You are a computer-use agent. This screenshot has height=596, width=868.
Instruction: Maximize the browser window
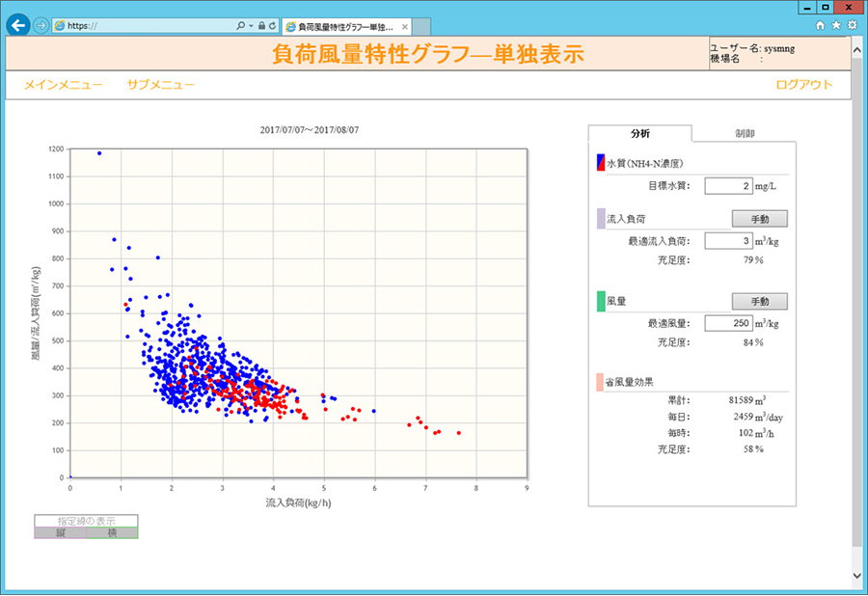(x=826, y=7)
